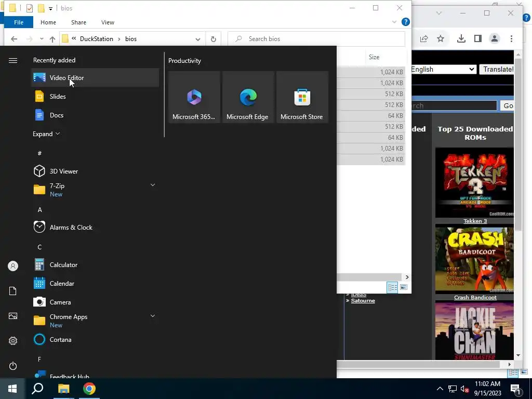Open Settings gear in Start sidebar
Screen dimensions: 532x399
pos(13,341)
